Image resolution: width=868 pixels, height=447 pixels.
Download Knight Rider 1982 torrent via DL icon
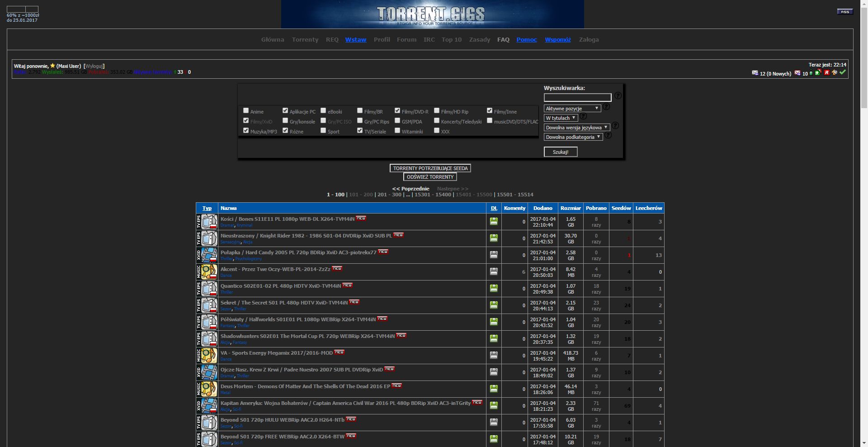[x=494, y=238]
